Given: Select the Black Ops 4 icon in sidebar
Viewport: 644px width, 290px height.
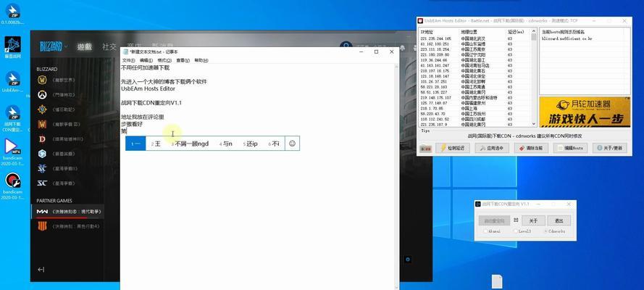Looking at the screenshot, I should click(x=42, y=226).
